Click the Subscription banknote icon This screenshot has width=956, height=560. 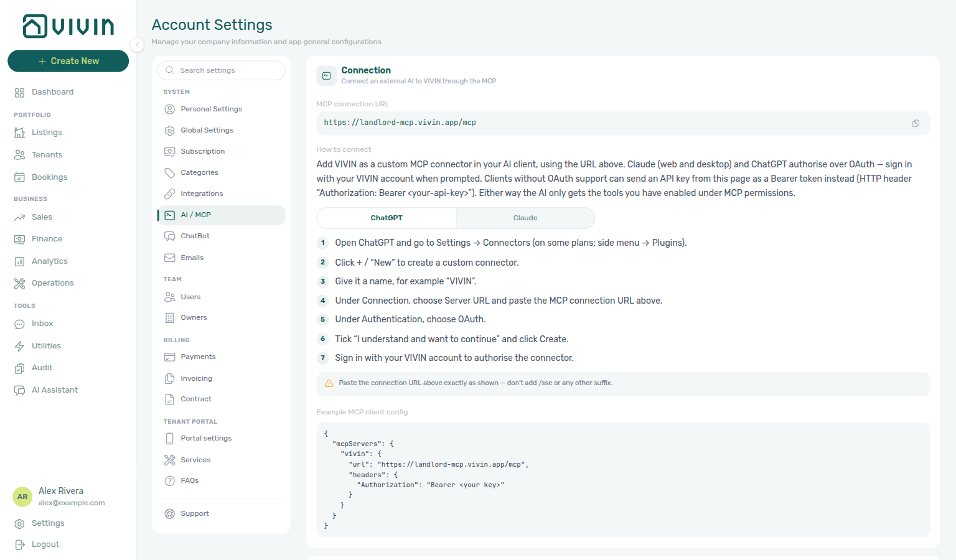pos(169,151)
